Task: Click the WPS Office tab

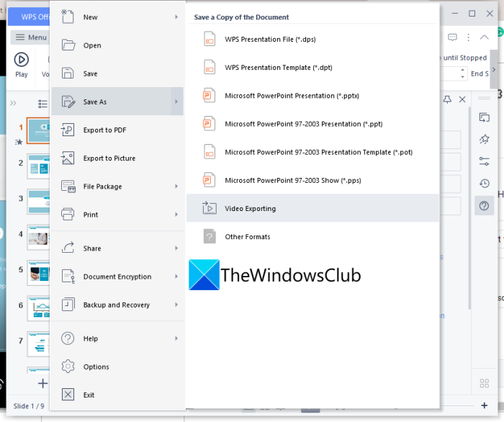Action: pyautogui.click(x=29, y=17)
